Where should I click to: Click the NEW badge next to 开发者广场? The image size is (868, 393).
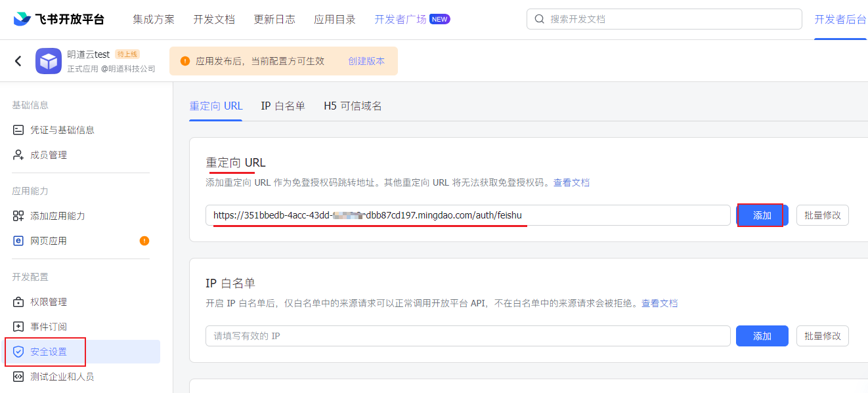tap(440, 19)
